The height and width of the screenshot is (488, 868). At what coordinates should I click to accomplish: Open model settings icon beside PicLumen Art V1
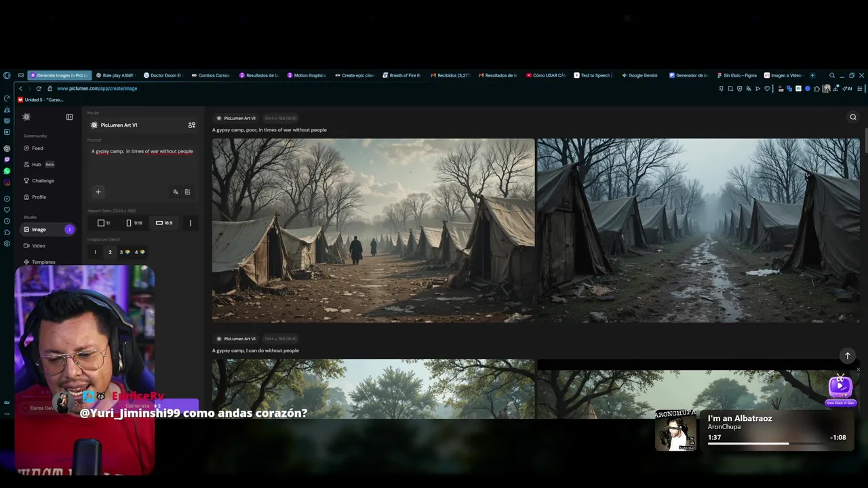pos(192,125)
